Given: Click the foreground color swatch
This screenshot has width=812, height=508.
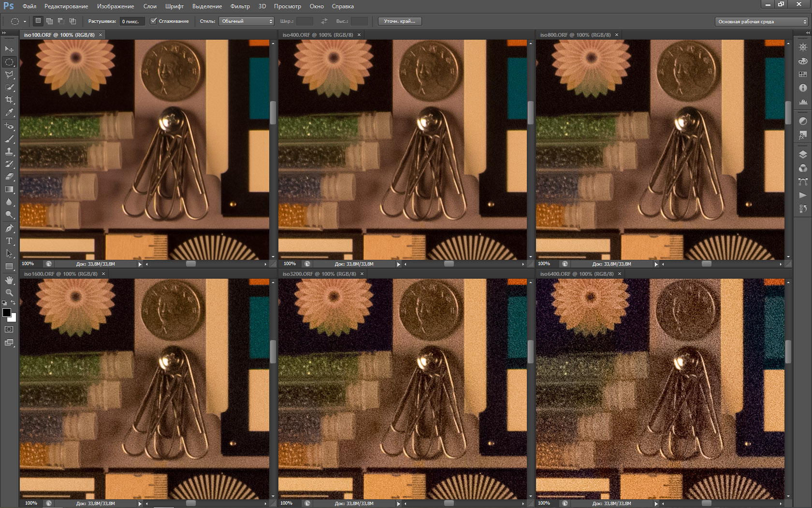Looking at the screenshot, I should click(6, 312).
